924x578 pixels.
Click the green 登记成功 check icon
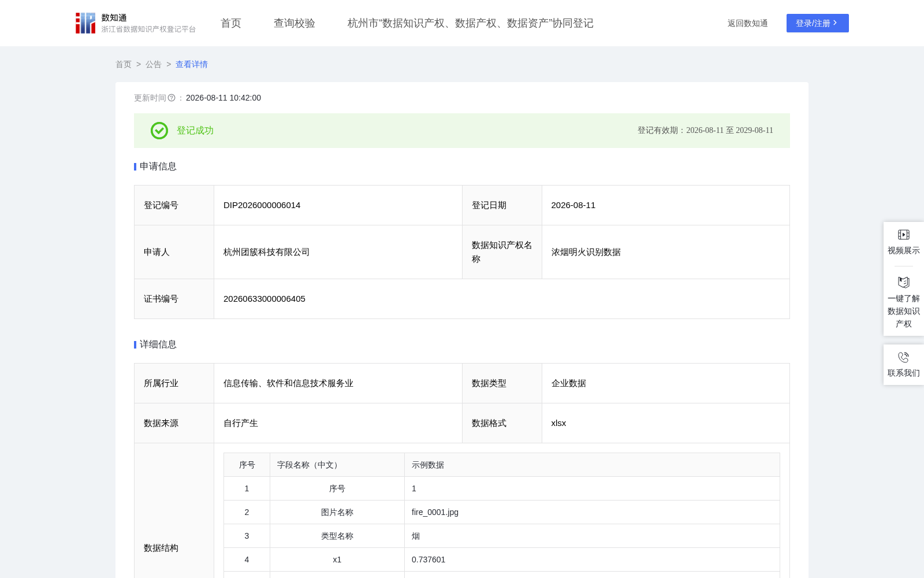pyautogui.click(x=159, y=131)
